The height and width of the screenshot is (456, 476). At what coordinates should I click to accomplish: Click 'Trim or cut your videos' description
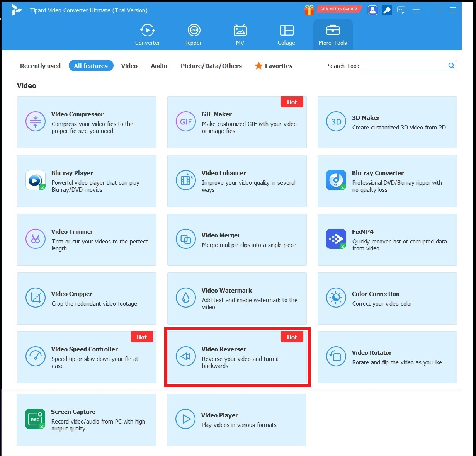click(x=100, y=245)
